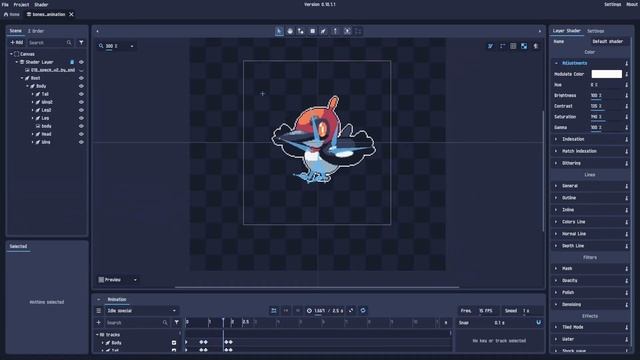The image size is (640, 360).
Task: Collapse All tracks in timeline
Action: (x=97, y=335)
